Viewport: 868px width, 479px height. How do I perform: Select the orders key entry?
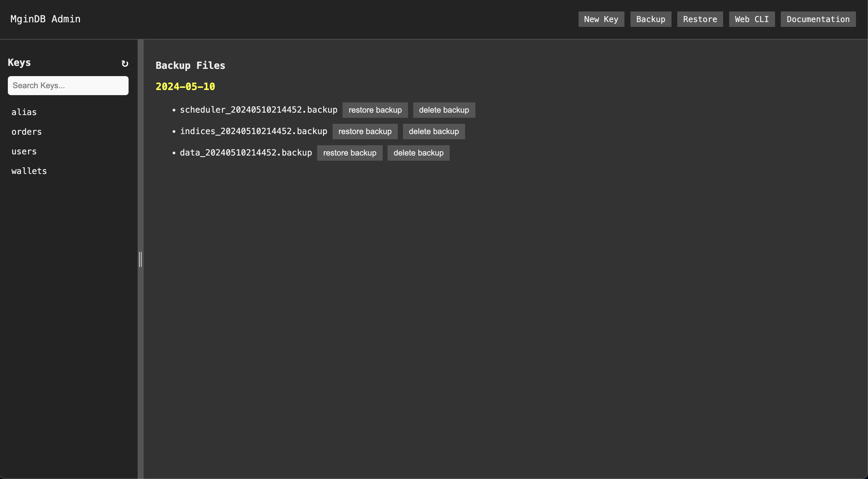[27, 132]
